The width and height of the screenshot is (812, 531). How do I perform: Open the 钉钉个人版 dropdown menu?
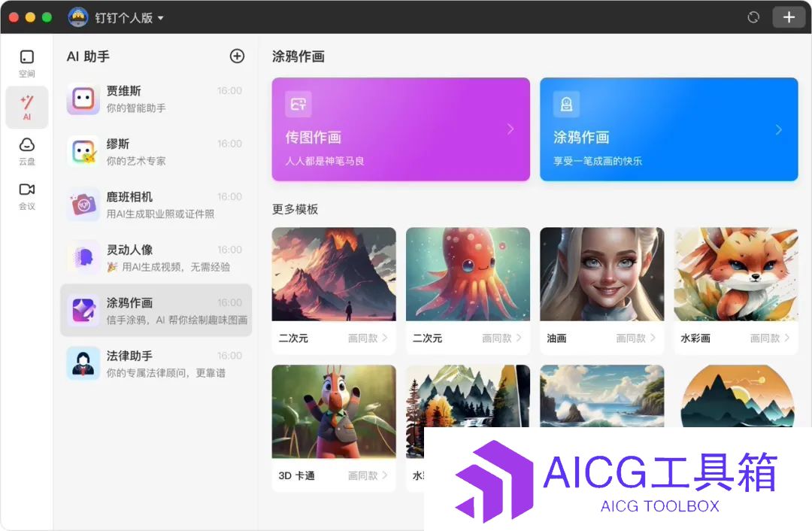pyautogui.click(x=129, y=17)
